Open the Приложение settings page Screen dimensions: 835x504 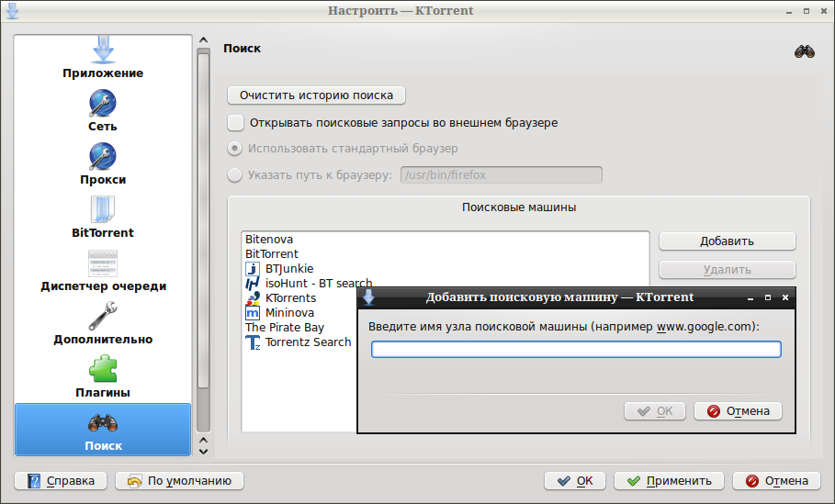point(103,58)
